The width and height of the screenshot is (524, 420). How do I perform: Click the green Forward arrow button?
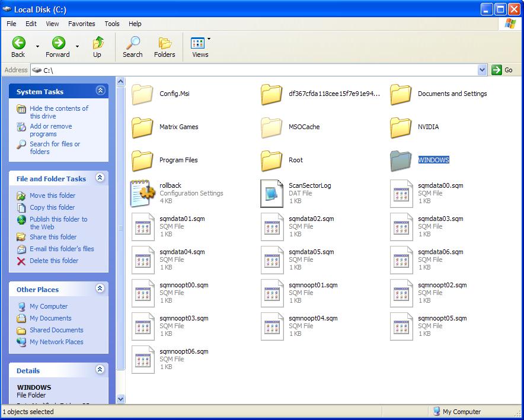[59, 43]
